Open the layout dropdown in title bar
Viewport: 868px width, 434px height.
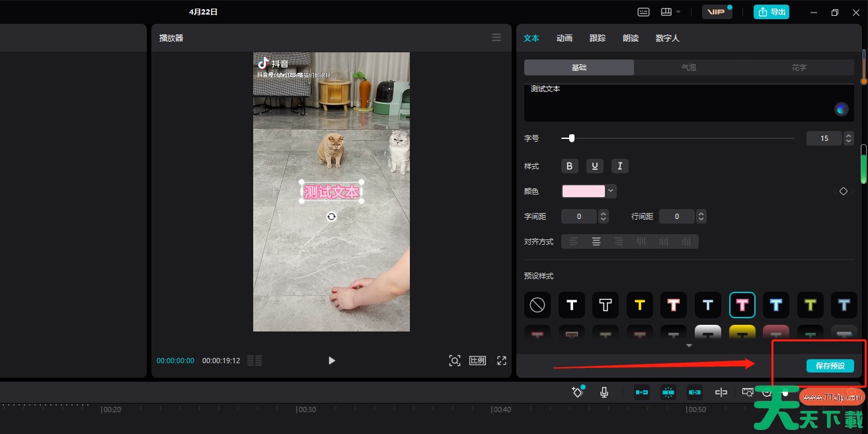tap(670, 12)
